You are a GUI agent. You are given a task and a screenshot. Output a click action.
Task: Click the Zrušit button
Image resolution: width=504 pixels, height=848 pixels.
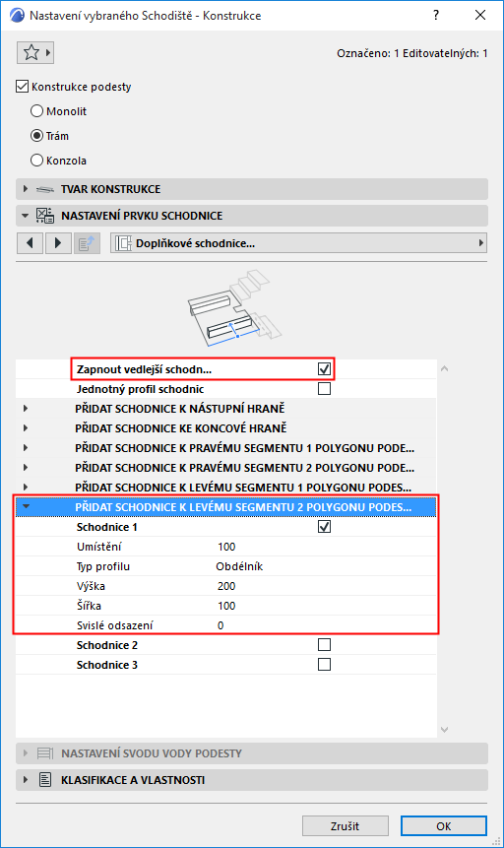click(x=345, y=825)
